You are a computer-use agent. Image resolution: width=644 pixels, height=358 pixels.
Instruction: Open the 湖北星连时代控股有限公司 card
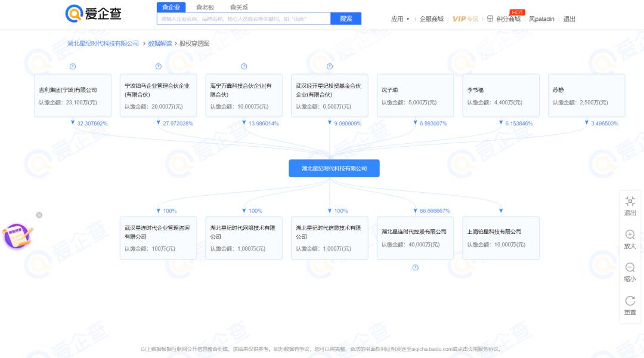[415, 238]
